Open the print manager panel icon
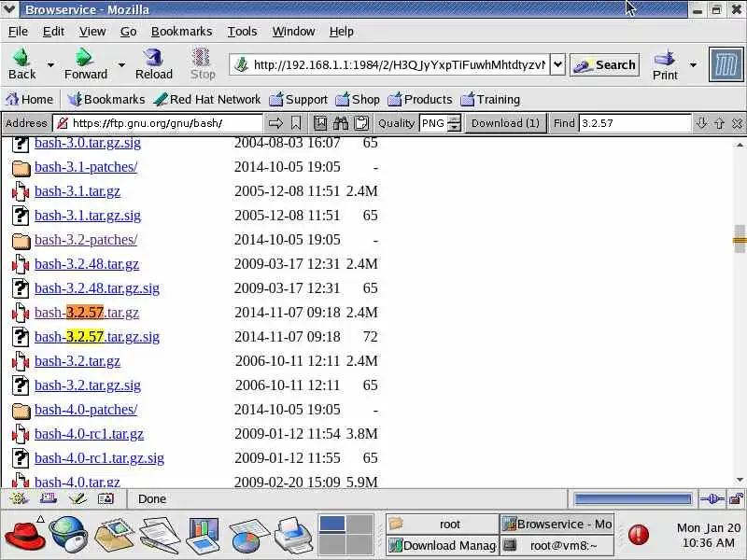Viewport: 747px width, 560px height. pos(293,535)
